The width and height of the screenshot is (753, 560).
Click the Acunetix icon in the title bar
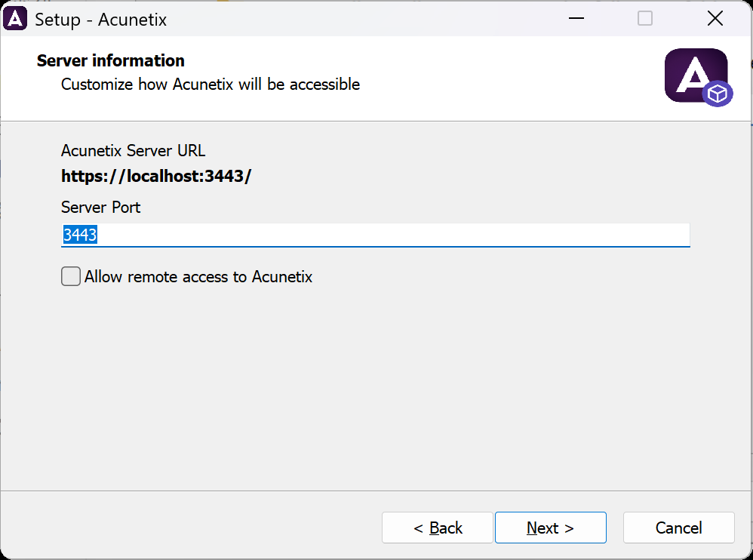tap(15, 18)
